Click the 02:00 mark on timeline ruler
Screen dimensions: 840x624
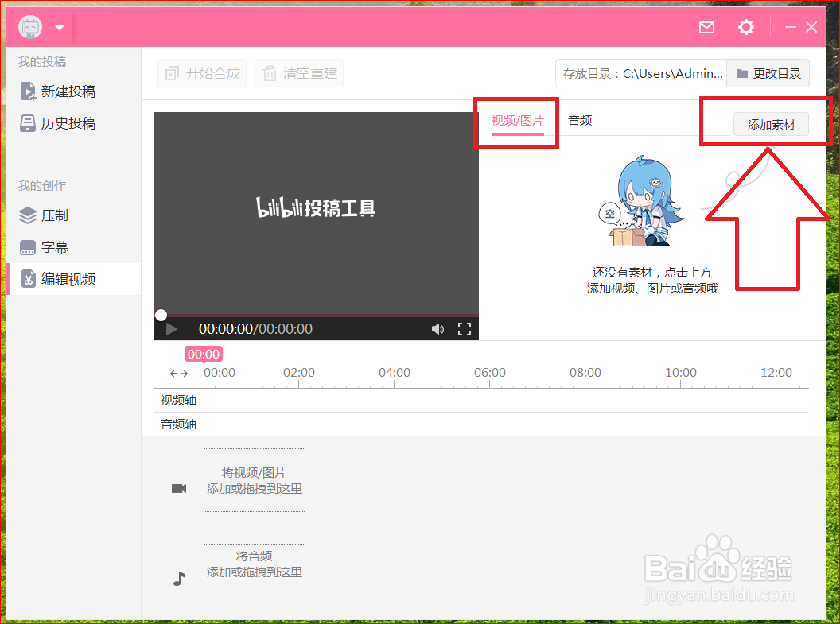coord(299,373)
